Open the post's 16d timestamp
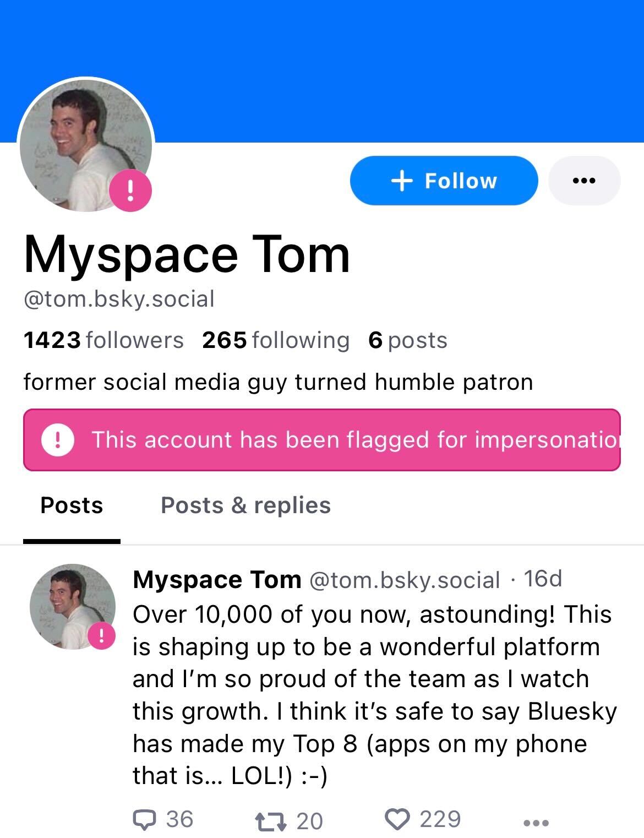Screen dimensions: 644x838 click(x=543, y=579)
